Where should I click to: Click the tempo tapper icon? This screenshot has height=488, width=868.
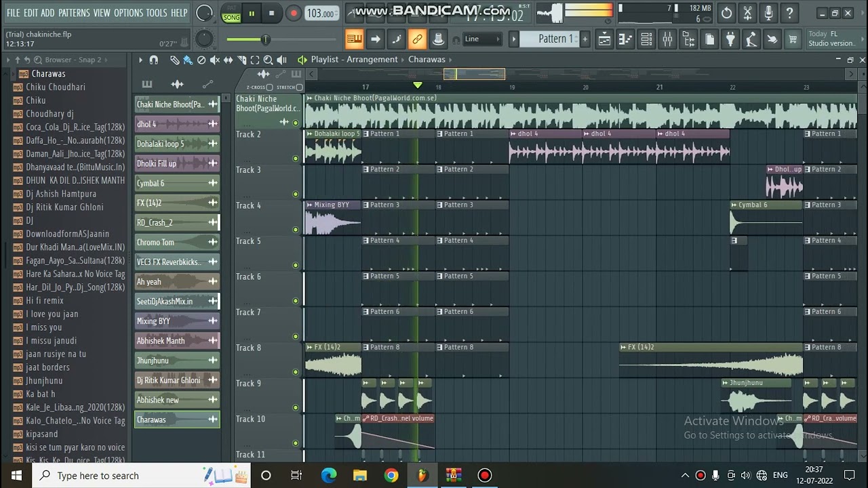pyautogui.click(x=751, y=39)
